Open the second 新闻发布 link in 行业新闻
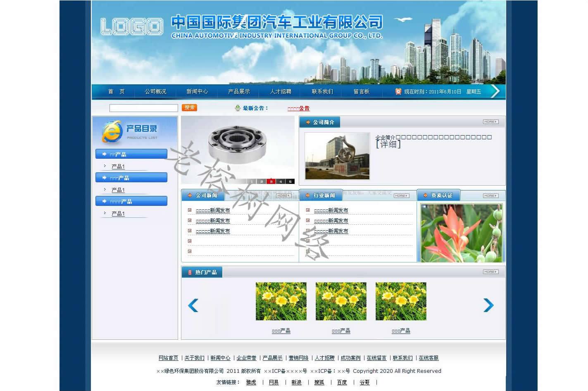The height and width of the screenshot is (391, 588). click(331, 221)
